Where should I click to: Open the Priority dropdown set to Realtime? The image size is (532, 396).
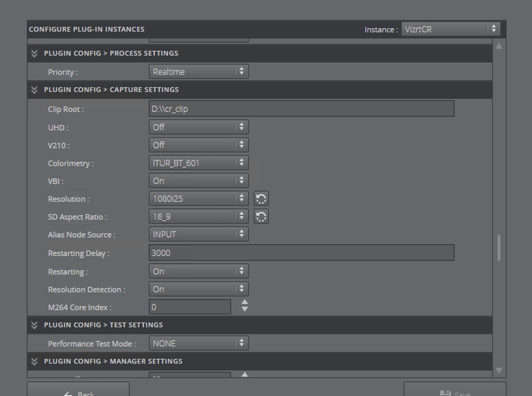click(198, 72)
